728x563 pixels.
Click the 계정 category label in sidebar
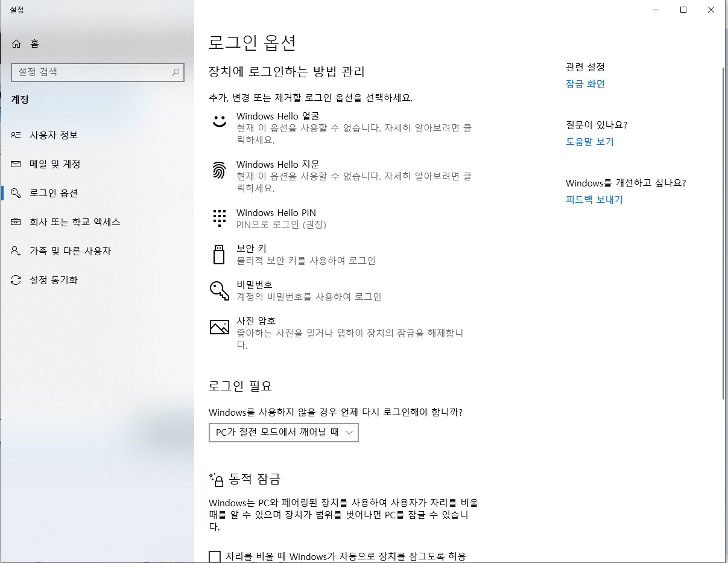(x=20, y=100)
